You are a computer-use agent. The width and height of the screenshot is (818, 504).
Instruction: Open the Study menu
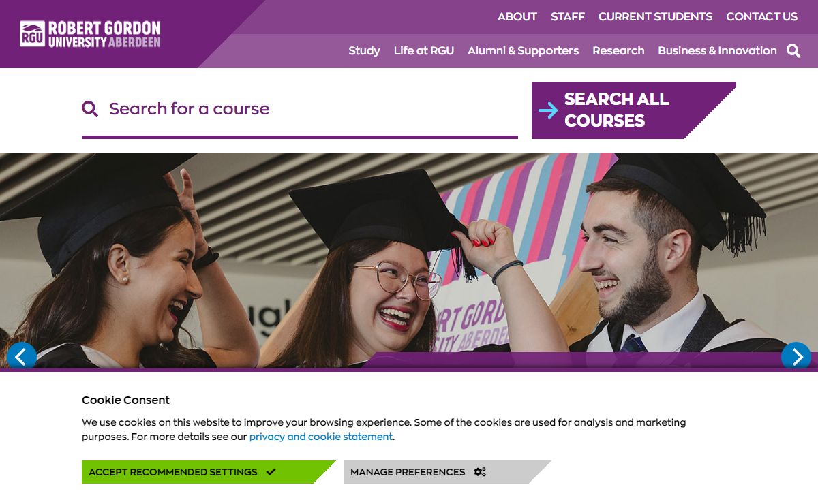click(x=364, y=50)
